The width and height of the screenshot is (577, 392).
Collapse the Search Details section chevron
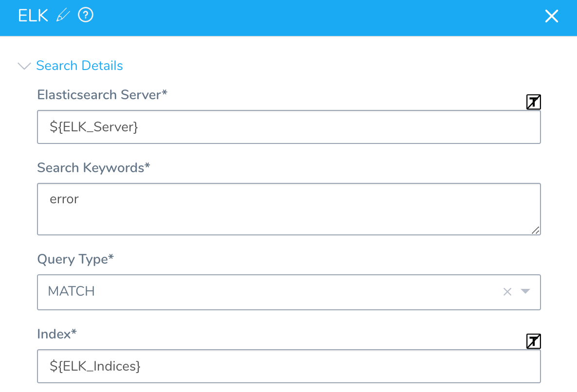(x=24, y=66)
